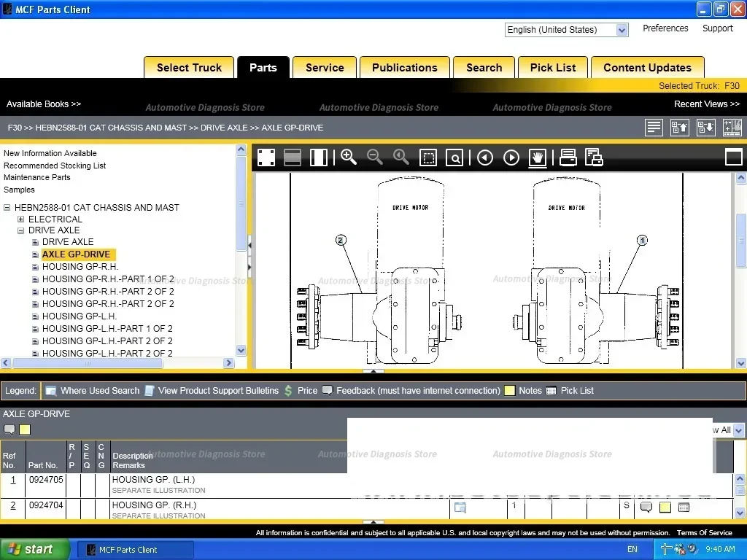Screen dimensions: 747x560
Task: Click the zoom in magnifier icon
Action: 348,157
